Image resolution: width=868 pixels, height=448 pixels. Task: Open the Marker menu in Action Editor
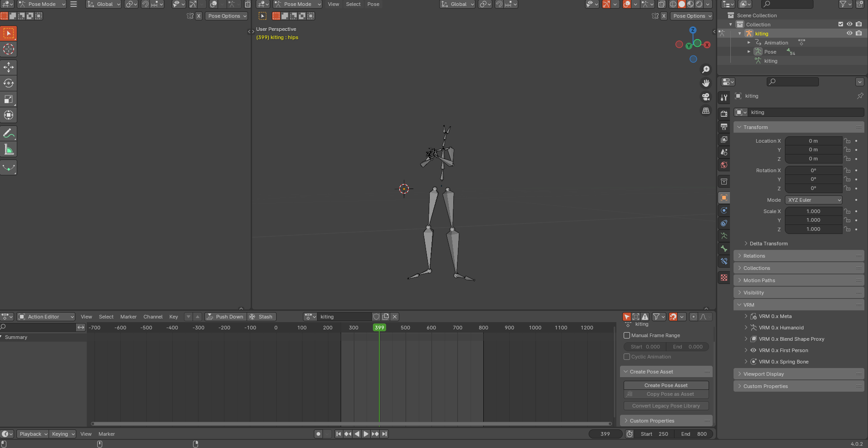[x=128, y=317]
